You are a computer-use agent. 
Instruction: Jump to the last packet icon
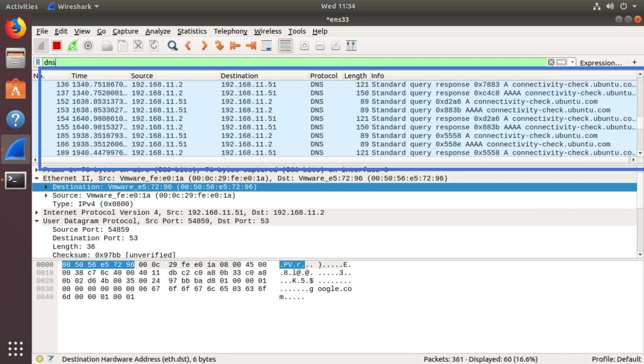pyautogui.click(x=251, y=46)
